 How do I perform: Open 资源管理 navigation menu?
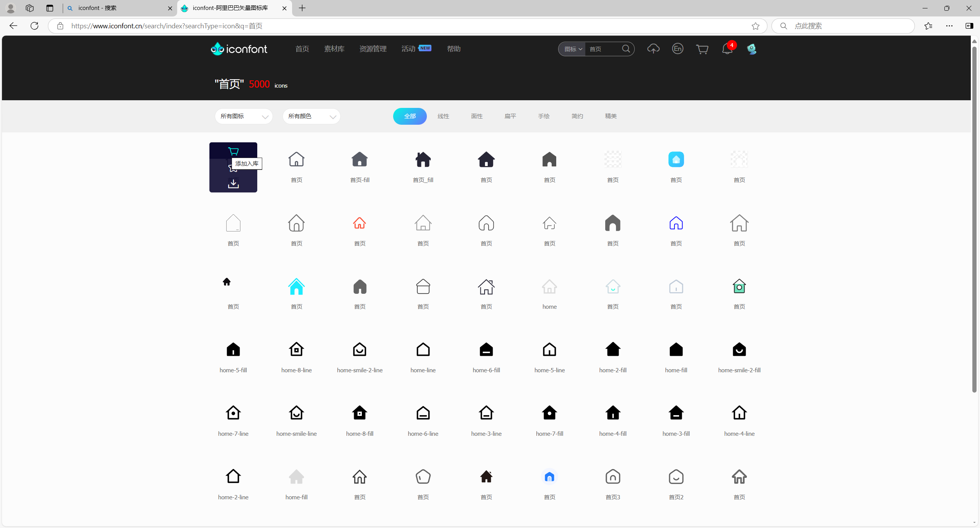coord(373,49)
